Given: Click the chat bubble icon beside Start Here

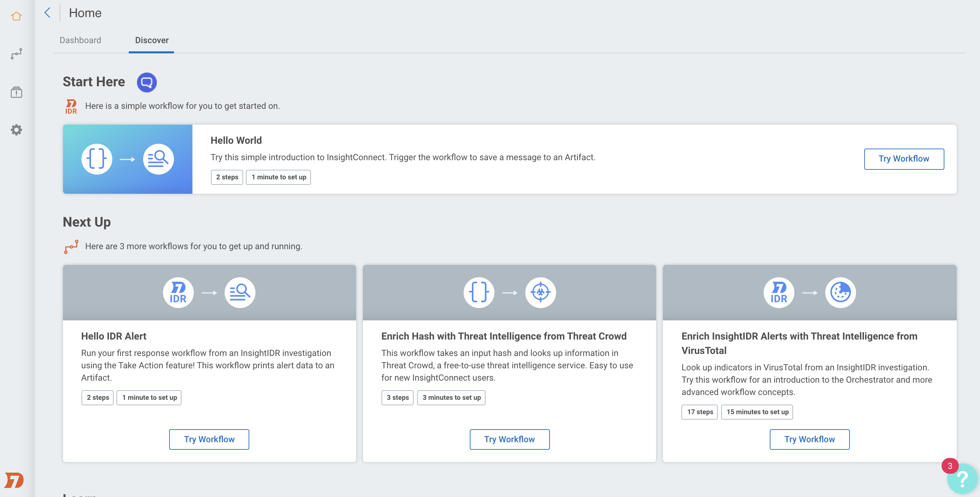Looking at the screenshot, I should (147, 82).
